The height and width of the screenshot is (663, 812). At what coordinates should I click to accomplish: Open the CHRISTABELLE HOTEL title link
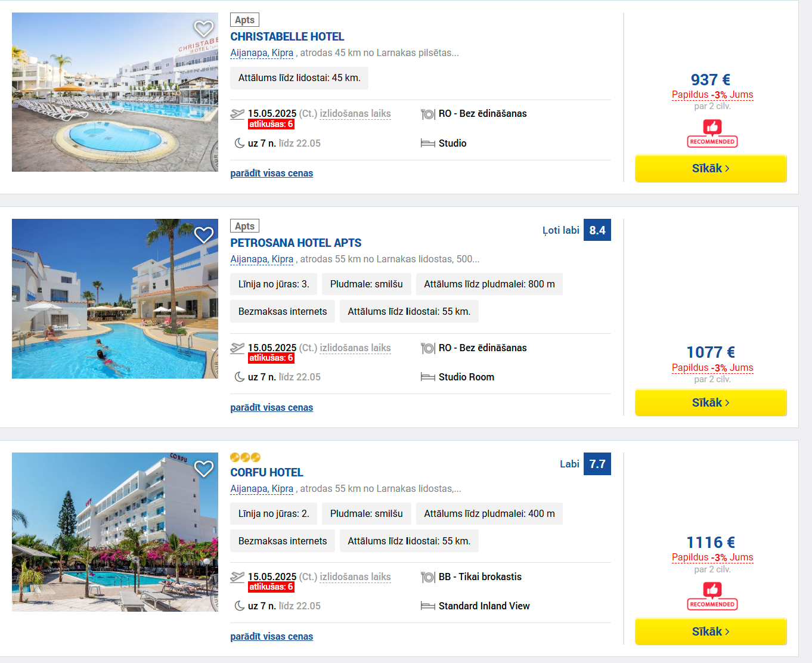287,37
